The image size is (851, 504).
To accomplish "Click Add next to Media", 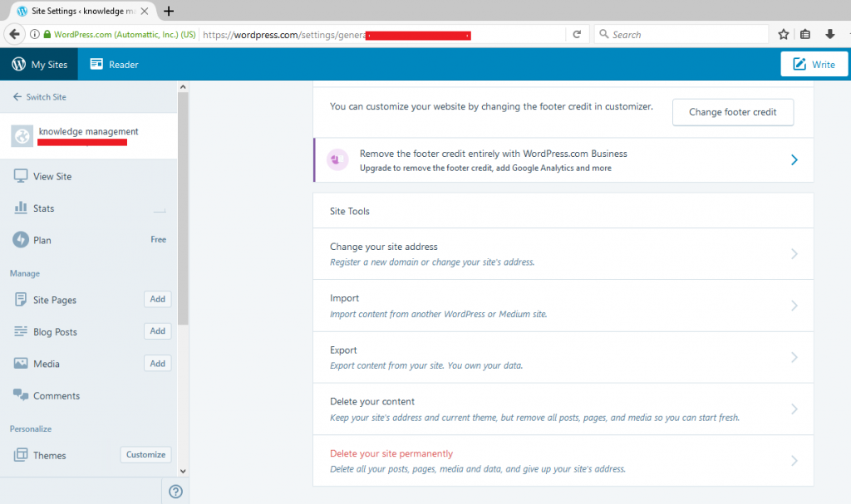I will [157, 364].
